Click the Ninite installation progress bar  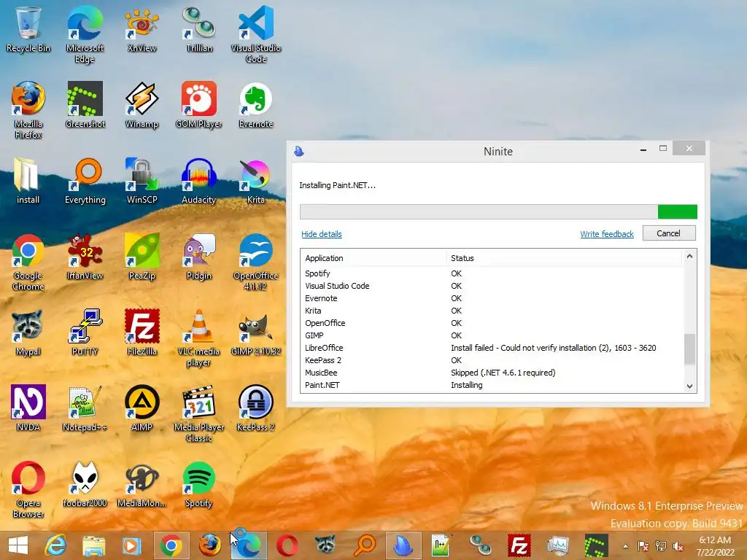pos(498,212)
